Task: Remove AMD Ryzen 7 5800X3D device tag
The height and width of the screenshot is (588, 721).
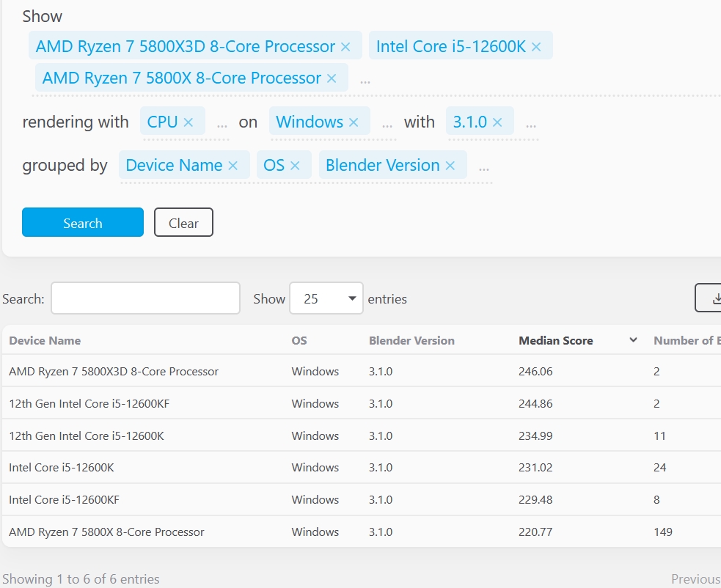Action: click(345, 46)
